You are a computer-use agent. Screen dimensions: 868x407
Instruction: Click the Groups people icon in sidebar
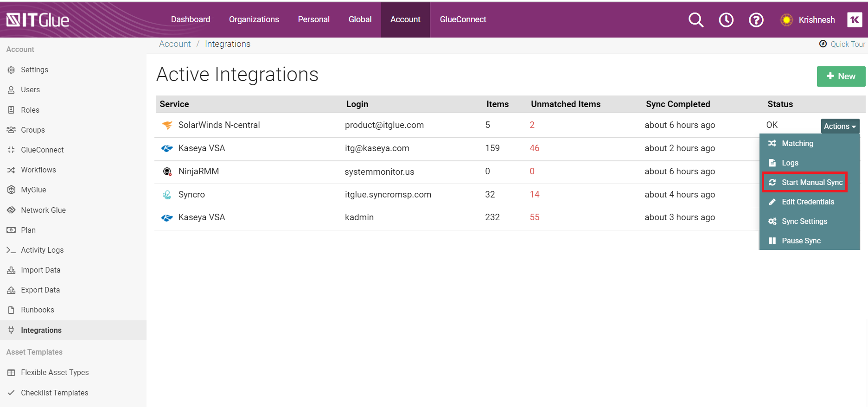11,130
